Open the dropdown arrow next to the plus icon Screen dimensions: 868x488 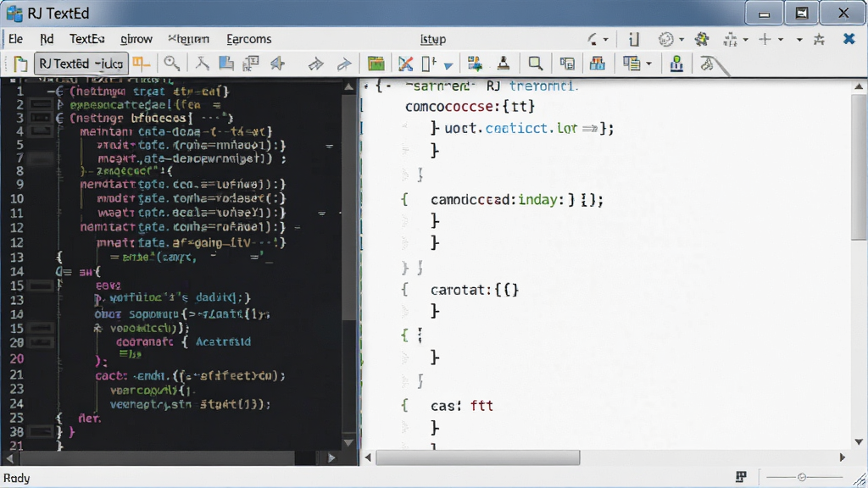click(781, 40)
